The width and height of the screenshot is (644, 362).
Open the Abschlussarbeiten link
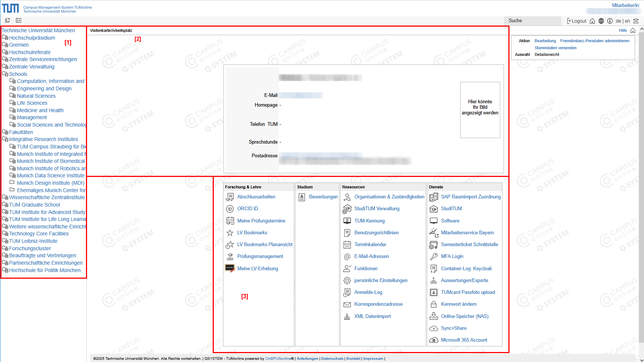point(256,197)
